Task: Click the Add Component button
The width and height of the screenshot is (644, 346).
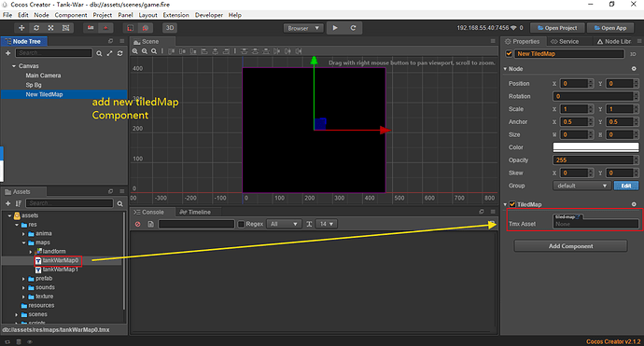Action: click(570, 246)
